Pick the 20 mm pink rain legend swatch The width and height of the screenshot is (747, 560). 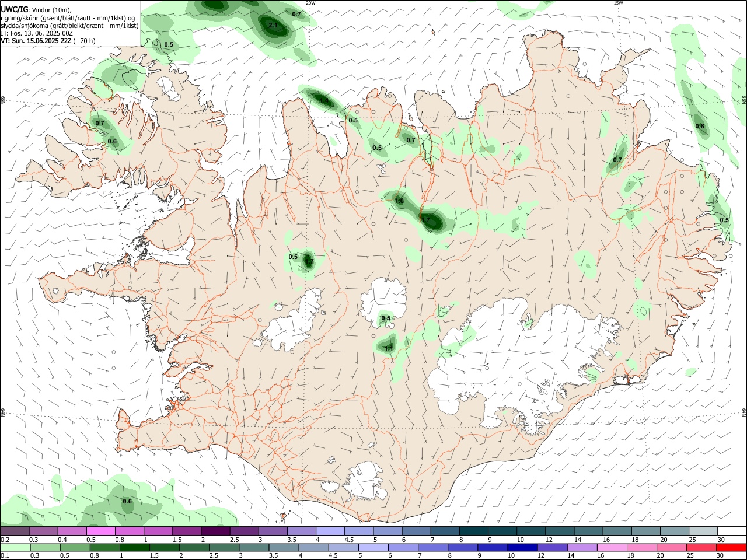[x=671, y=548]
